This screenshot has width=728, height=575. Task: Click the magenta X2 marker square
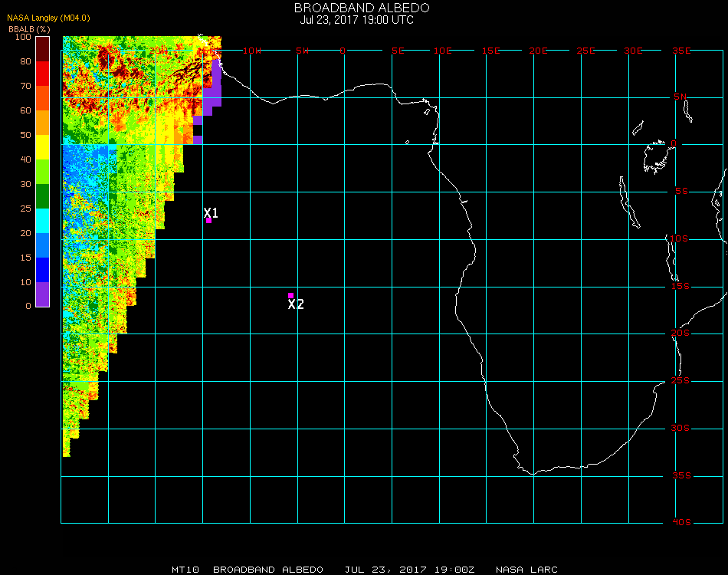[x=290, y=295]
